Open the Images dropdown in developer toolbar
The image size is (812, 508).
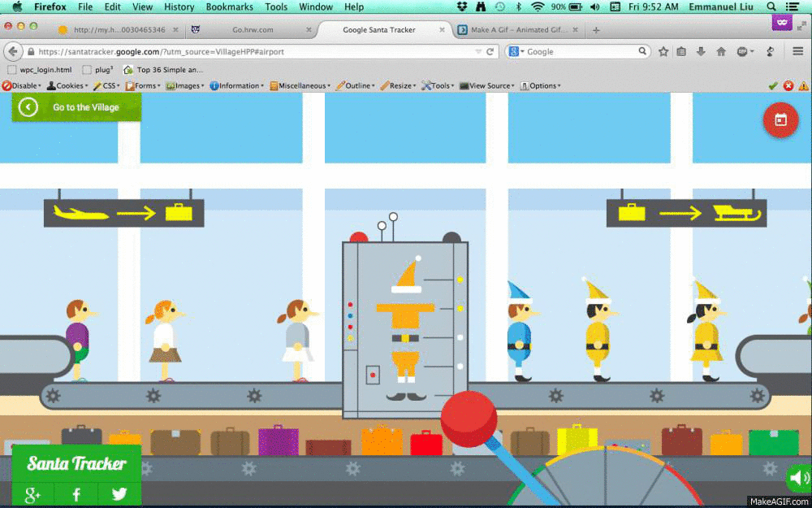click(186, 85)
